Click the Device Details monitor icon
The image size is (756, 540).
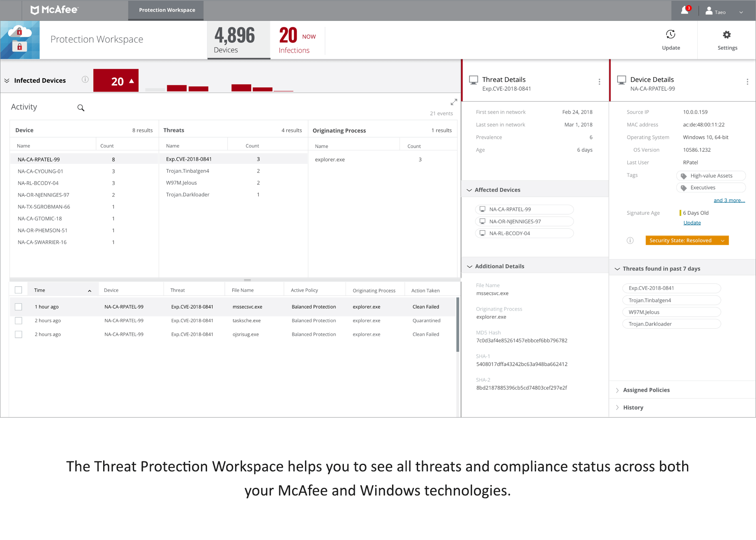(x=622, y=80)
